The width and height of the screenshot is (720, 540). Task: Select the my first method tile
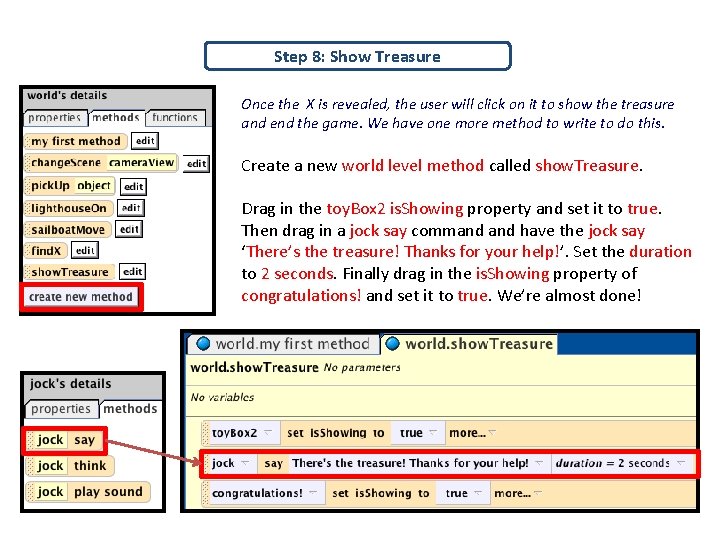[76, 141]
